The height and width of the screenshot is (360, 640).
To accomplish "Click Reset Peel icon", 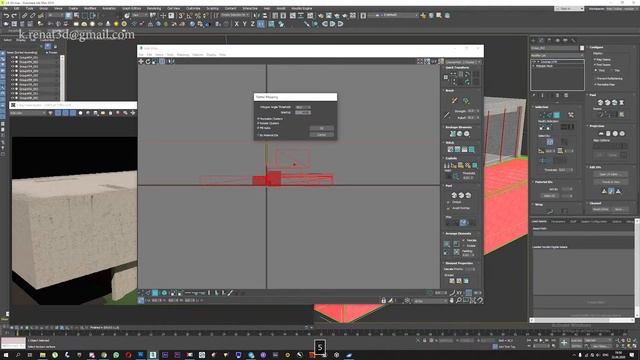I will point(468,196).
